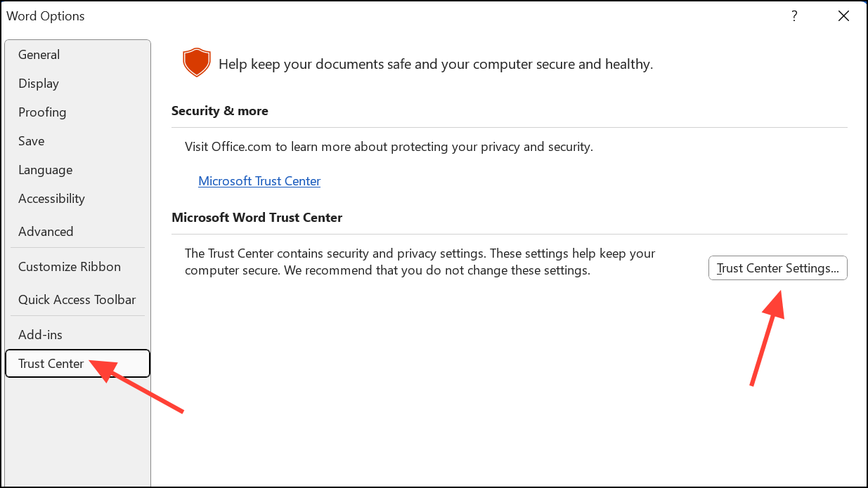Go to the Save options
Image resolution: width=868 pixels, height=488 pixels.
point(32,141)
